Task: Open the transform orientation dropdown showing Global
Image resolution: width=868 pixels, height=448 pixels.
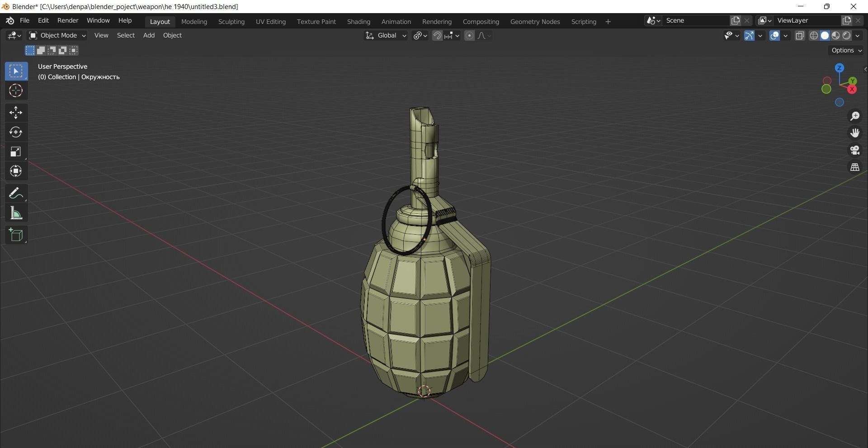Action: click(385, 35)
